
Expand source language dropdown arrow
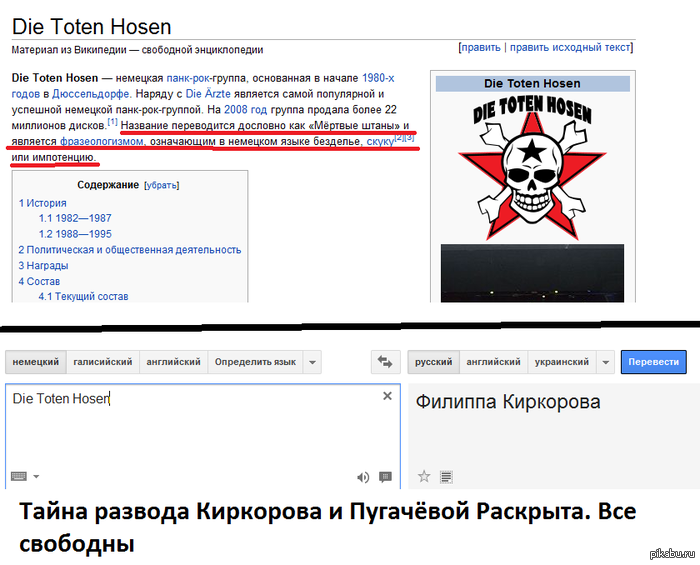[x=313, y=362]
